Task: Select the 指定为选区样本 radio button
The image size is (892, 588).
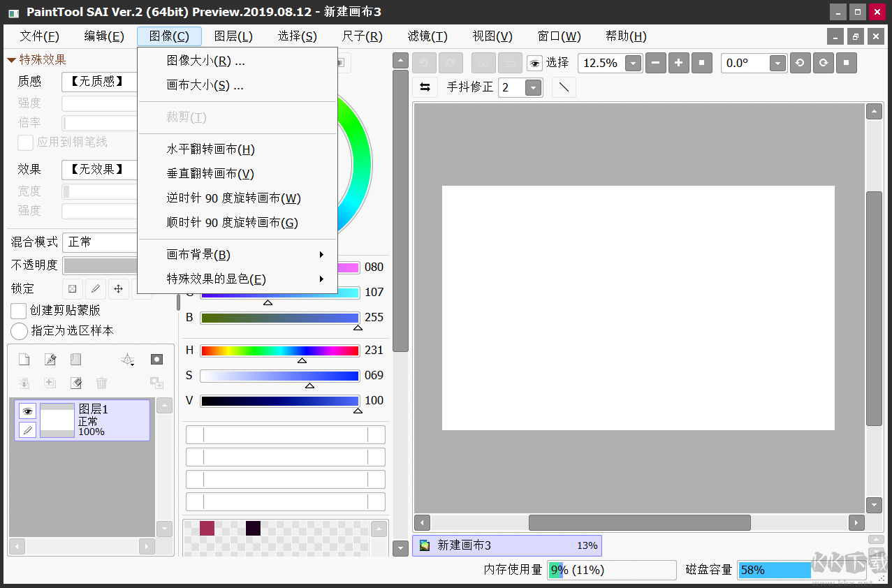Action: (x=18, y=332)
